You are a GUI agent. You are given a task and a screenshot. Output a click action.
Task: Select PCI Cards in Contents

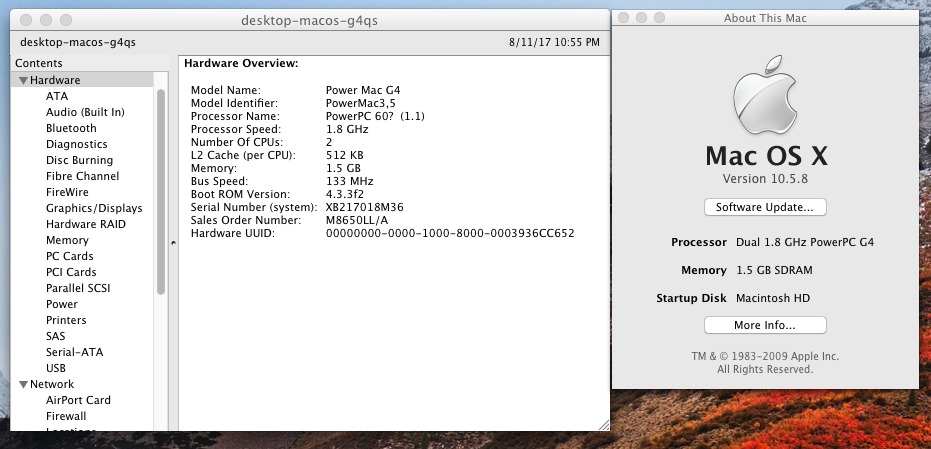pos(71,273)
